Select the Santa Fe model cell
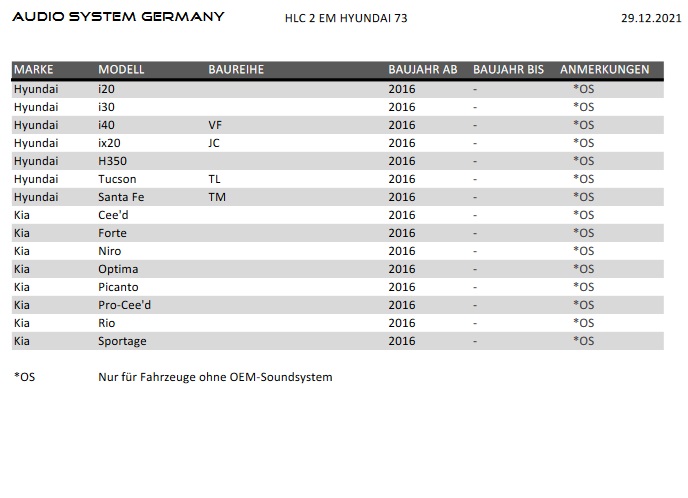The height and width of the screenshot is (498, 688). click(x=121, y=197)
